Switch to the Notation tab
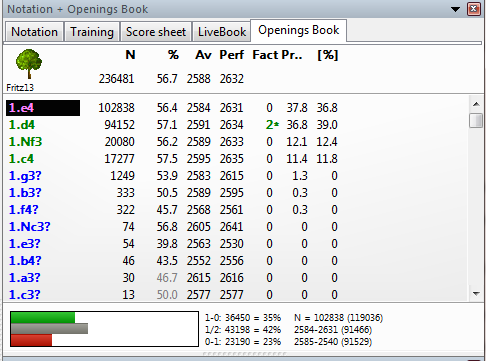Screen dimensions: 486x361 34,32
